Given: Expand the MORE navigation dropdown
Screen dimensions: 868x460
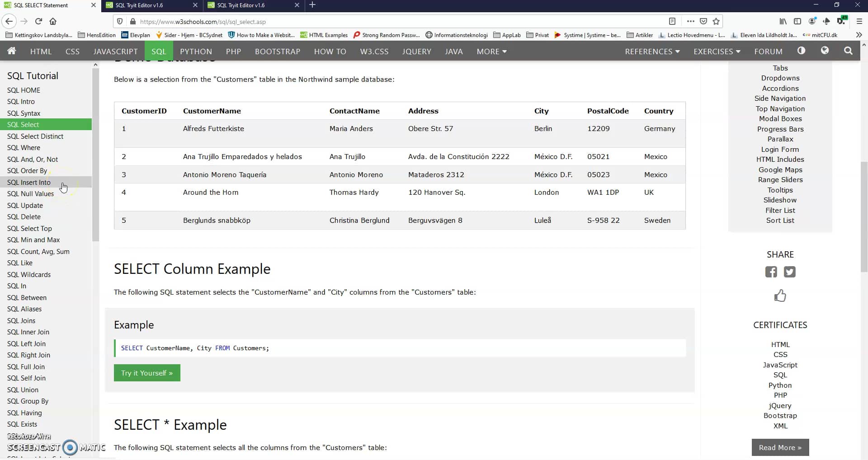Looking at the screenshot, I should [x=491, y=51].
